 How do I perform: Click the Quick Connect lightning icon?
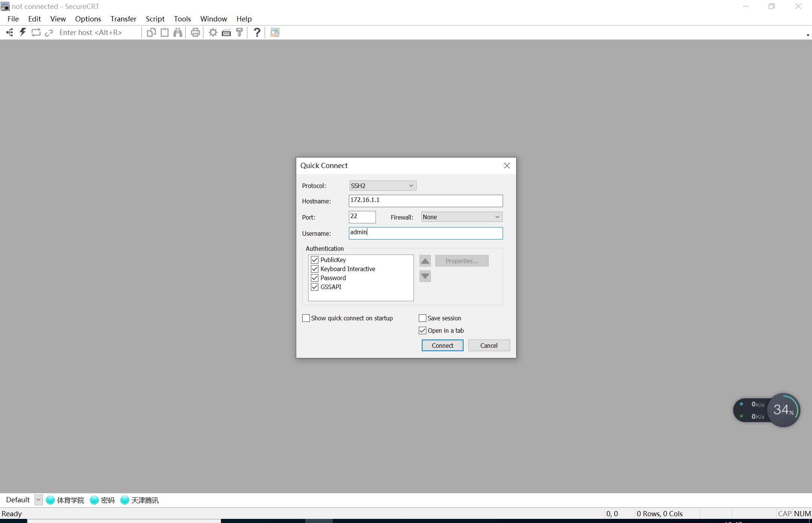coord(23,32)
